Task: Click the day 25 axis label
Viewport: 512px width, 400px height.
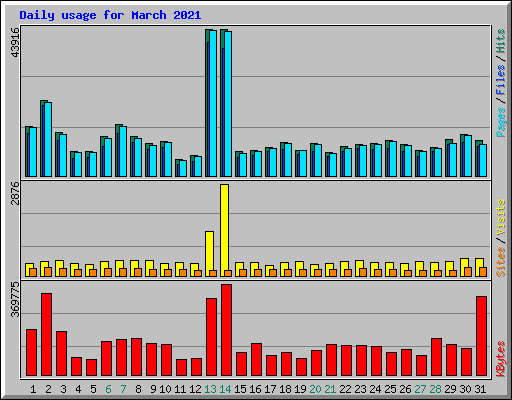Action: point(390,389)
